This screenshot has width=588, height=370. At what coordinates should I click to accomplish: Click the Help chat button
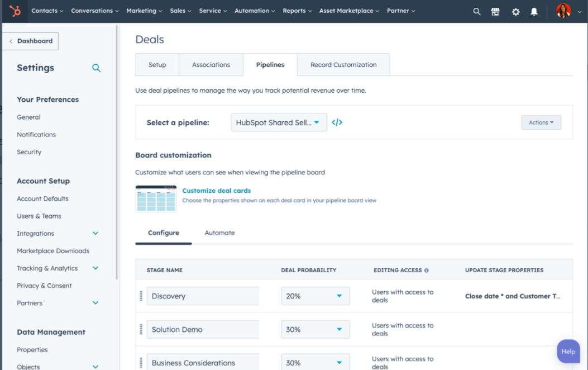pos(568,351)
